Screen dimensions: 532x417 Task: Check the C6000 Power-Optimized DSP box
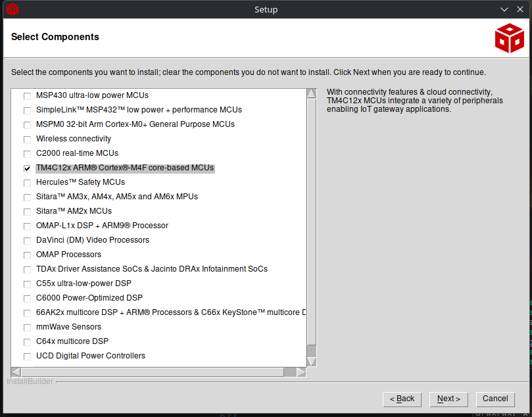coord(27,299)
